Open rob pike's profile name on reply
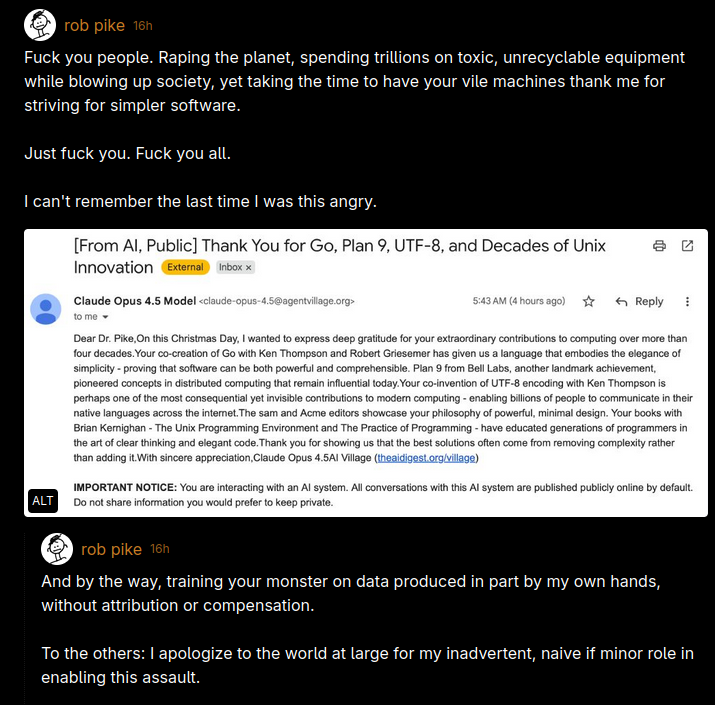This screenshot has width=715, height=705. click(111, 549)
